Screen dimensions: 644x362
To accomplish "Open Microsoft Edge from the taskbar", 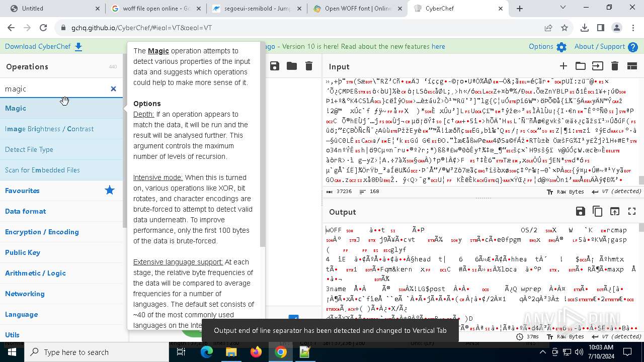I will tap(207, 352).
